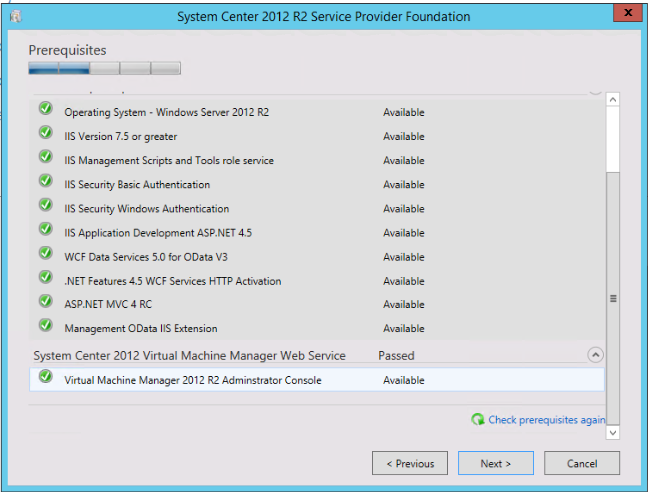Click check icon for IIS Security Basic Authentication

coord(45,183)
